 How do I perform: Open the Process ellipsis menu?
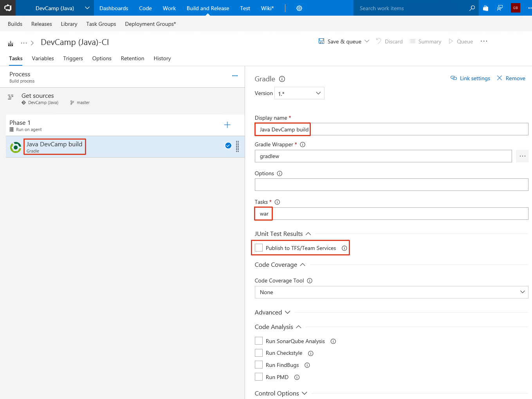click(x=235, y=76)
